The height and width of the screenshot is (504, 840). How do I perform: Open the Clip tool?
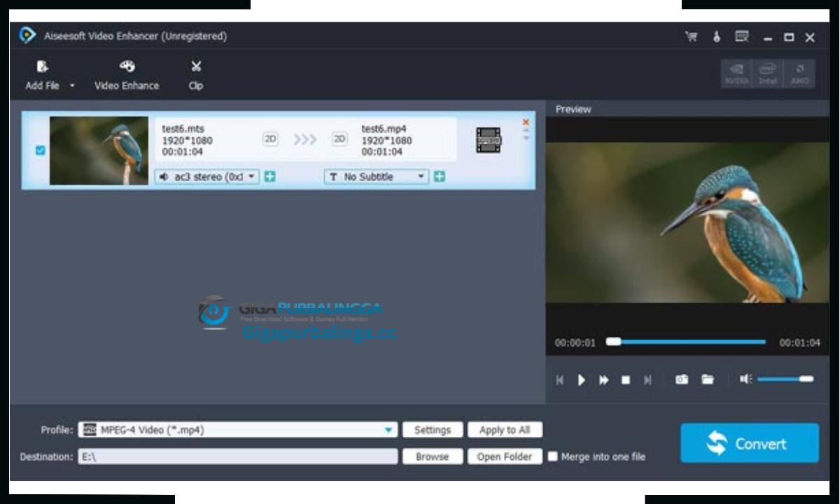click(196, 76)
